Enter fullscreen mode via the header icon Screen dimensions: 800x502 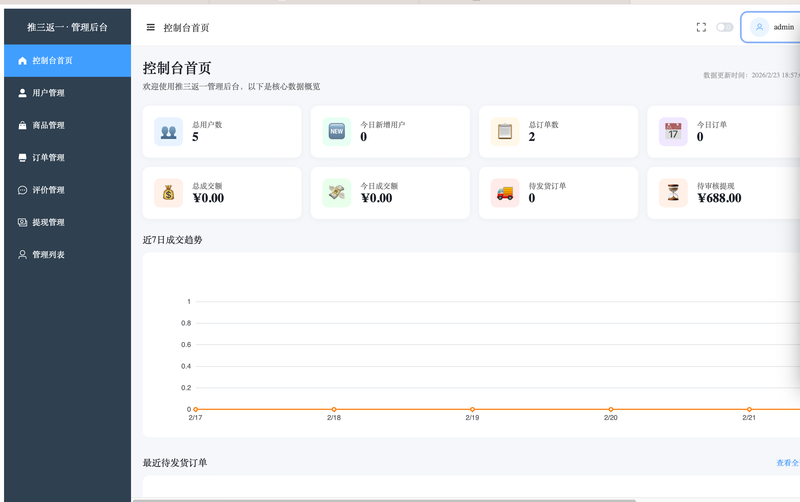point(701,28)
